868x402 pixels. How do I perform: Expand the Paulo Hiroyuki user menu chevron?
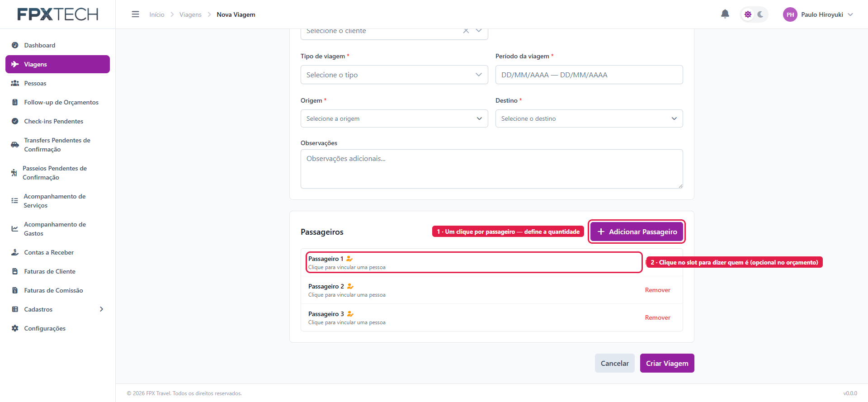pyautogui.click(x=850, y=14)
